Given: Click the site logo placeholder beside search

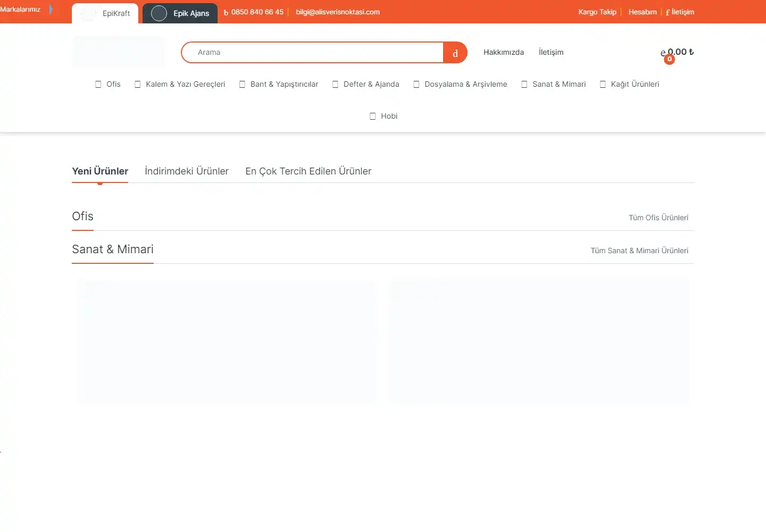Looking at the screenshot, I should (x=119, y=52).
